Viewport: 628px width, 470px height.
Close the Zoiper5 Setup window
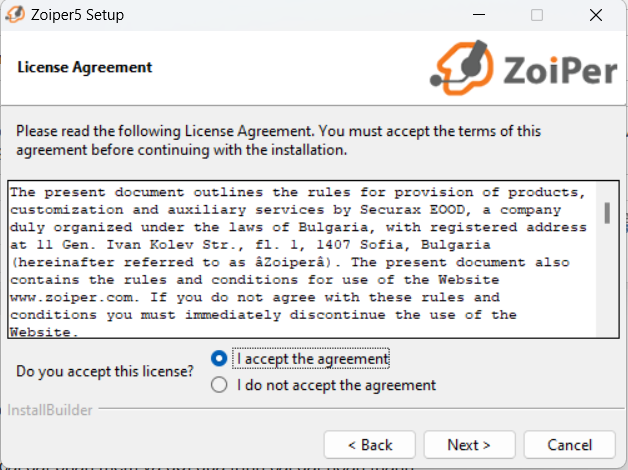tap(597, 16)
